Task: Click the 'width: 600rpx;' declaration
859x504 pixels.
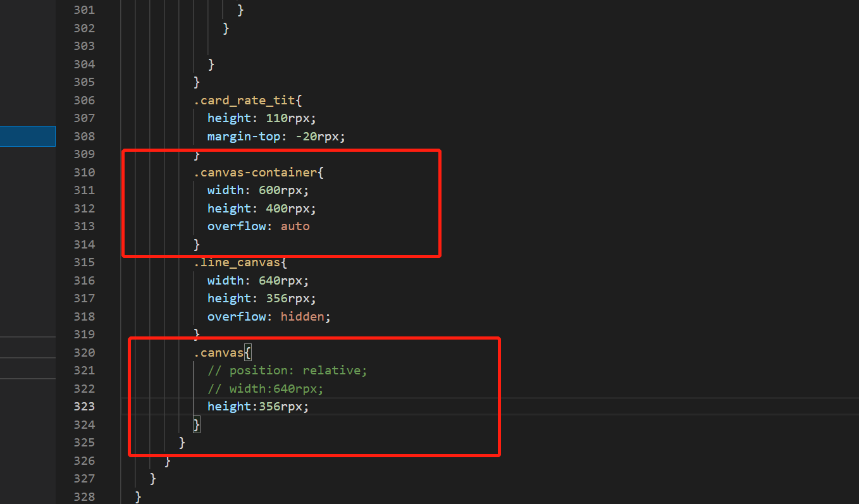Action: (258, 190)
